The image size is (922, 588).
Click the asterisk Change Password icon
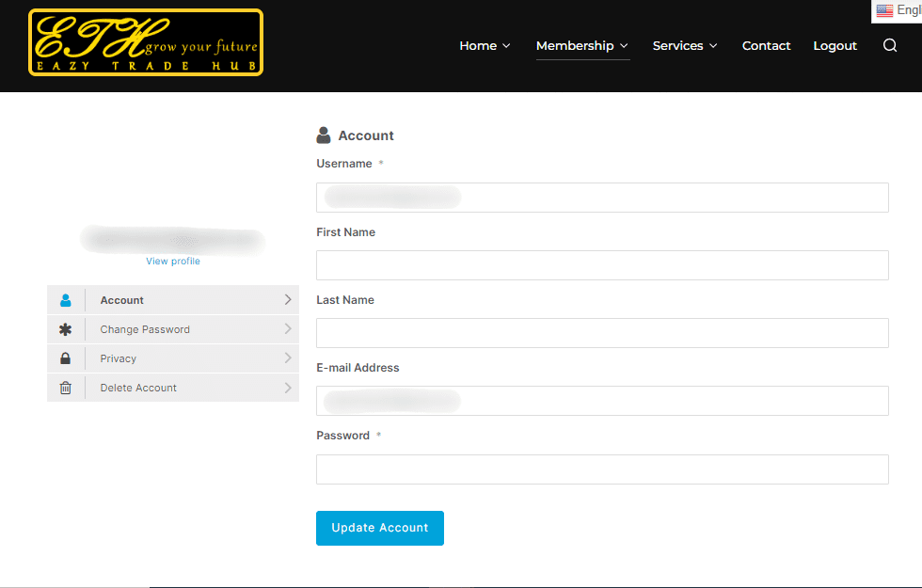pos(66,329)
